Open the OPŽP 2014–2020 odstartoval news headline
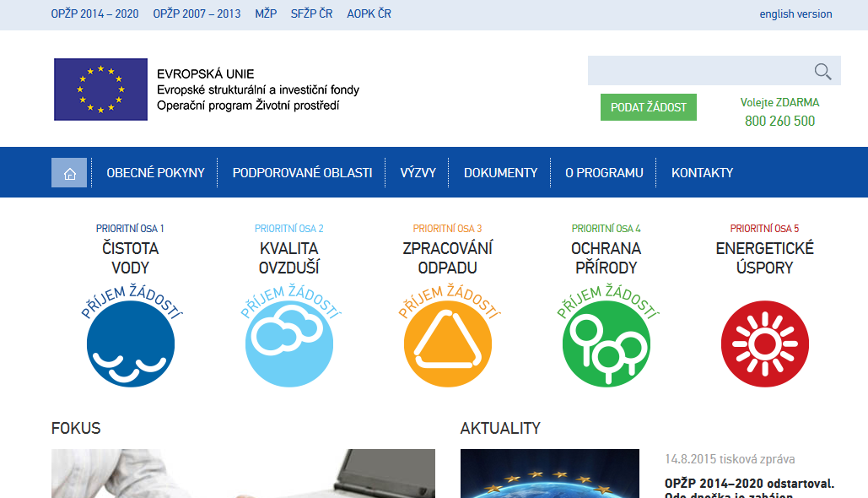 click(x=750, y=488)
